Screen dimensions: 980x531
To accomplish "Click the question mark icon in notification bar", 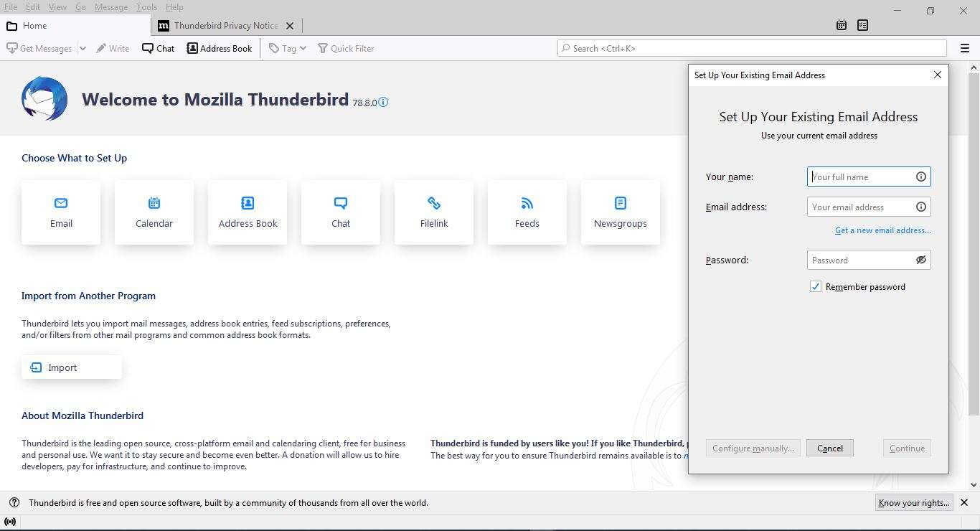I will (x=14, y=502).
